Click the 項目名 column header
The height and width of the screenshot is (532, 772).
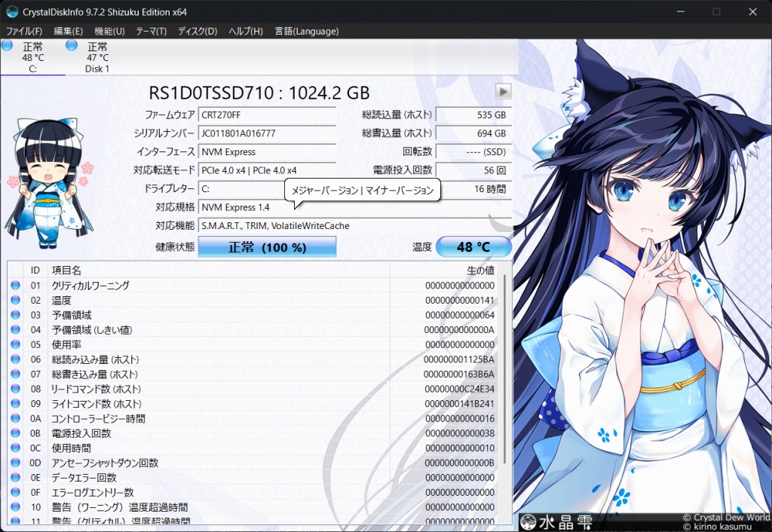66,270
